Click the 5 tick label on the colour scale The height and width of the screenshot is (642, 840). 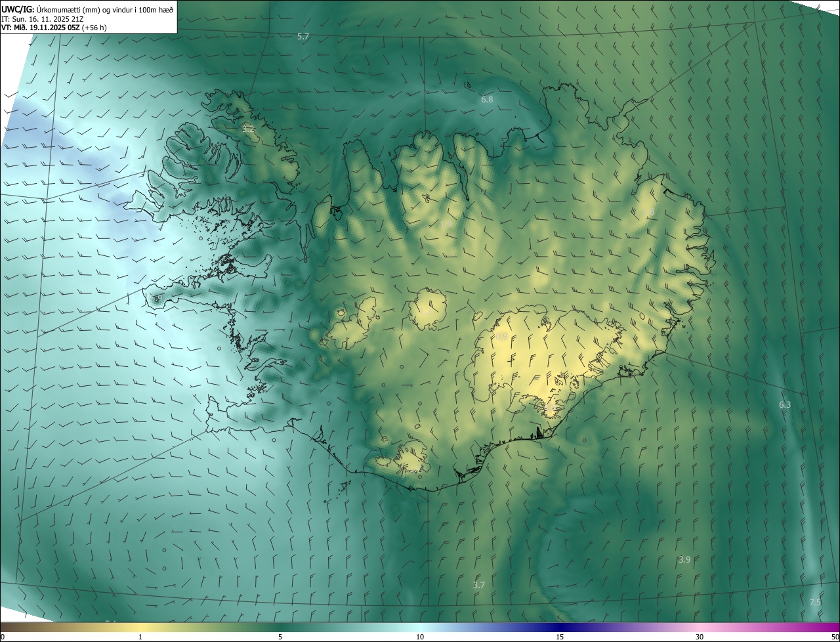coord(280,637)
